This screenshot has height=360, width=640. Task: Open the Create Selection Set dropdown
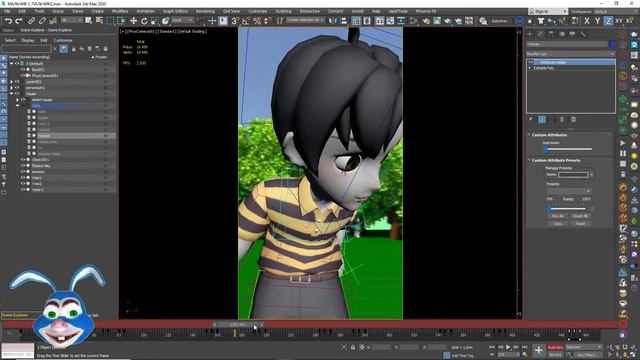point(305,20)
